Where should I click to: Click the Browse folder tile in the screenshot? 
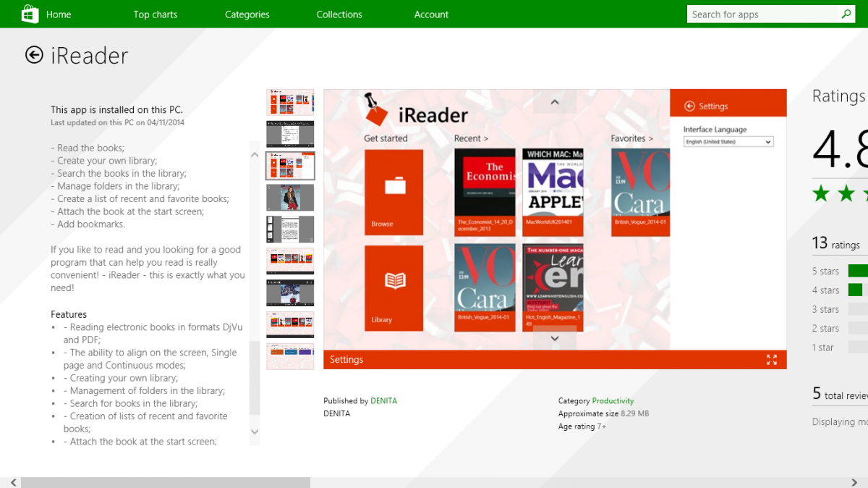point(393,192)
